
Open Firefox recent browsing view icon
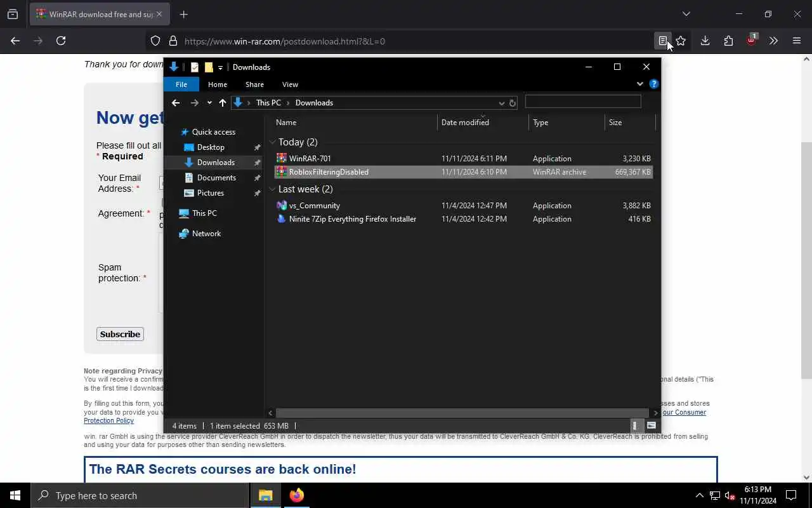click(13, 14)
